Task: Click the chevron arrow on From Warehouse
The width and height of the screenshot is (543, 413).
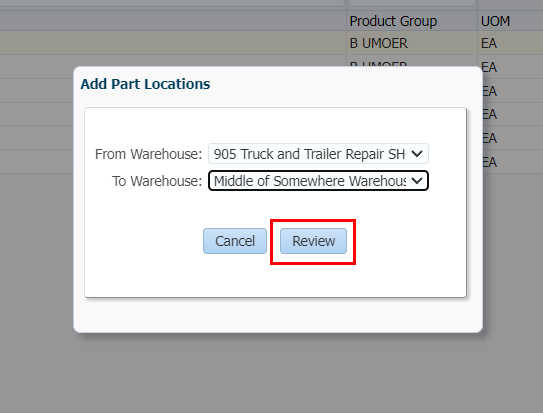Action: coord(417,154)
